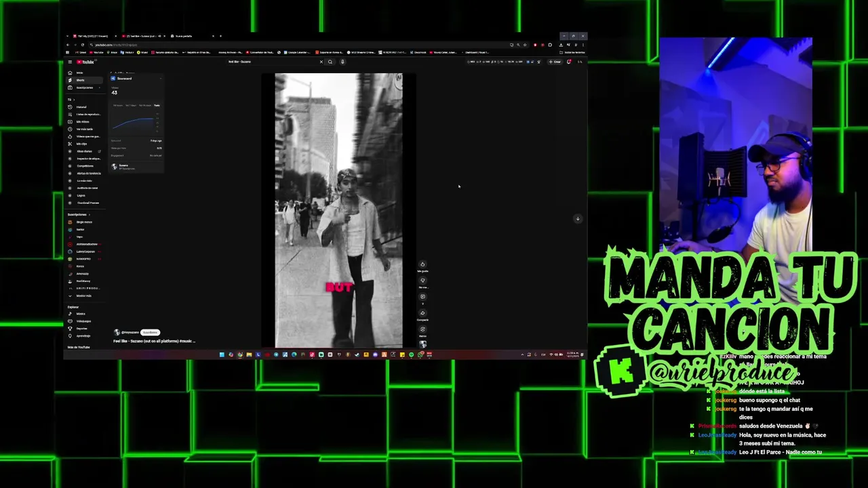868x488 pixels.
Task: Open Historial in the sidebar
Action: (84, 107)
